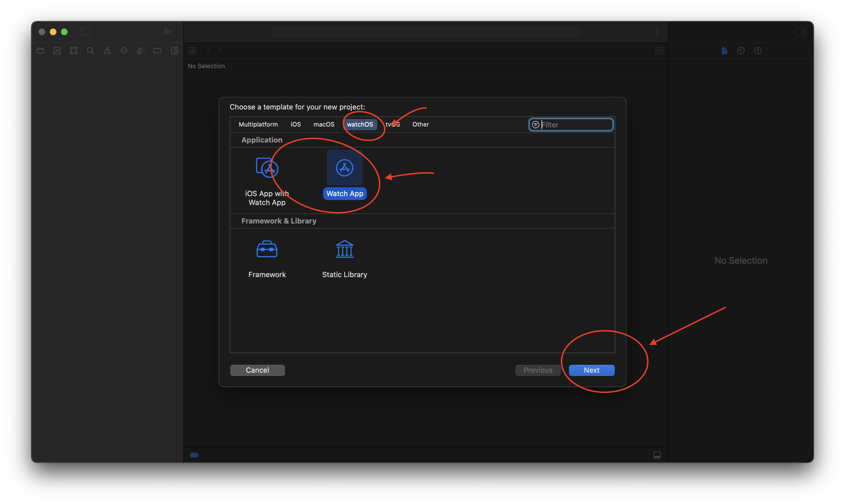Image resolution: width=845 pixels, height=504 pixels.
Task: Toggle the left navigator sidebar
Action: pyautogui.click(x=84, y=32)
